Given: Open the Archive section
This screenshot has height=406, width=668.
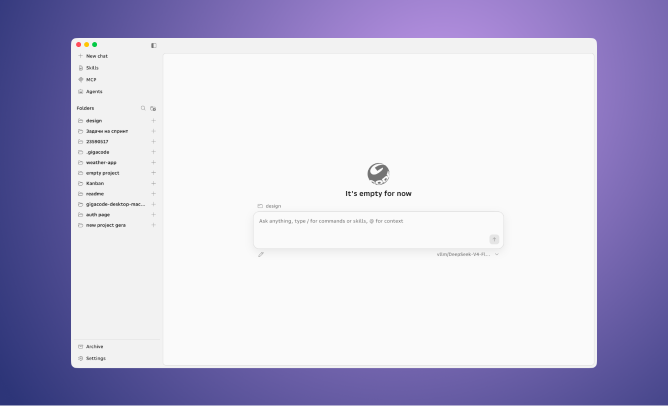Looking at the screenshot, I should click(x=91, y=346).
